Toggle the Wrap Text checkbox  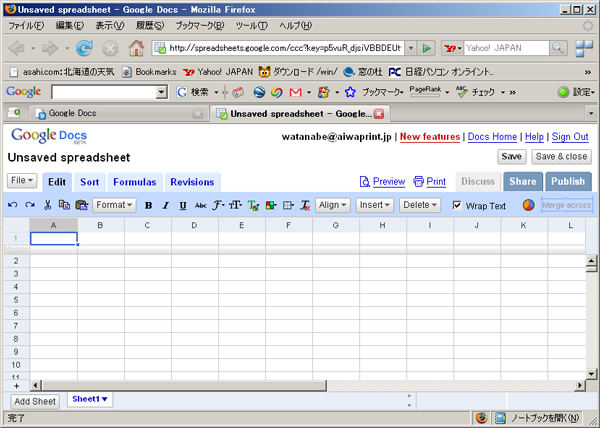(457, 205)
